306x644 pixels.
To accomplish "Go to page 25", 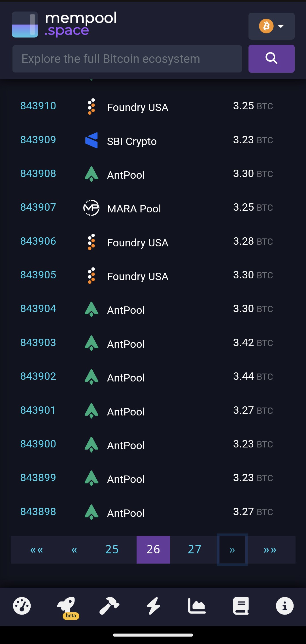I will [112, 549].
